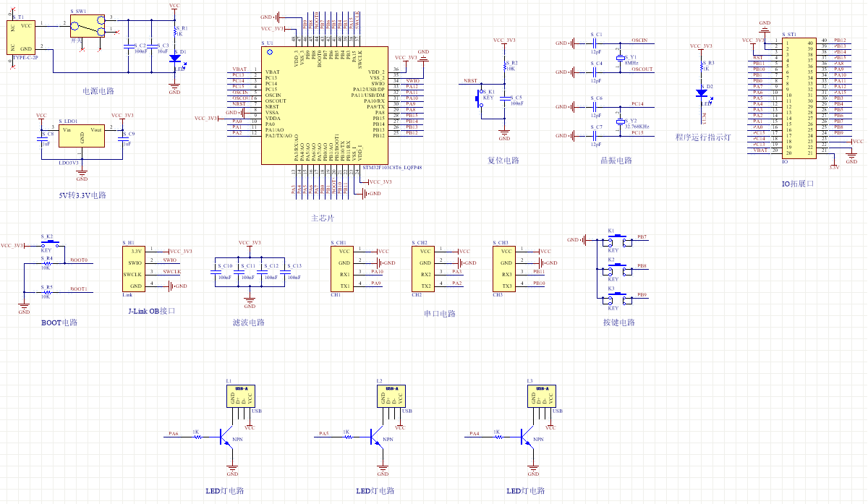Click the IO拓展口 section title
868x504 pixels.
pos(798,184)
